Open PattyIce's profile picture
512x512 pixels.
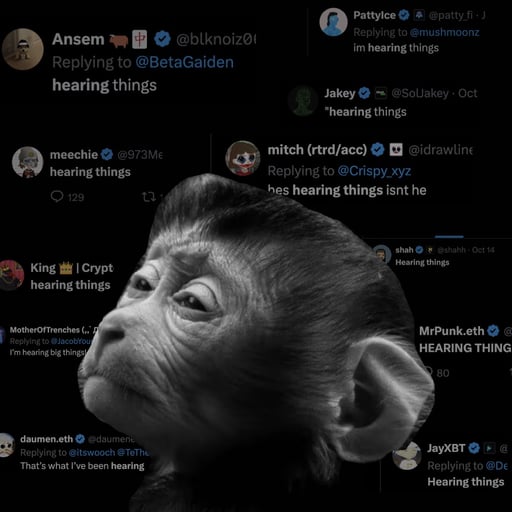[x=333, y=22]
